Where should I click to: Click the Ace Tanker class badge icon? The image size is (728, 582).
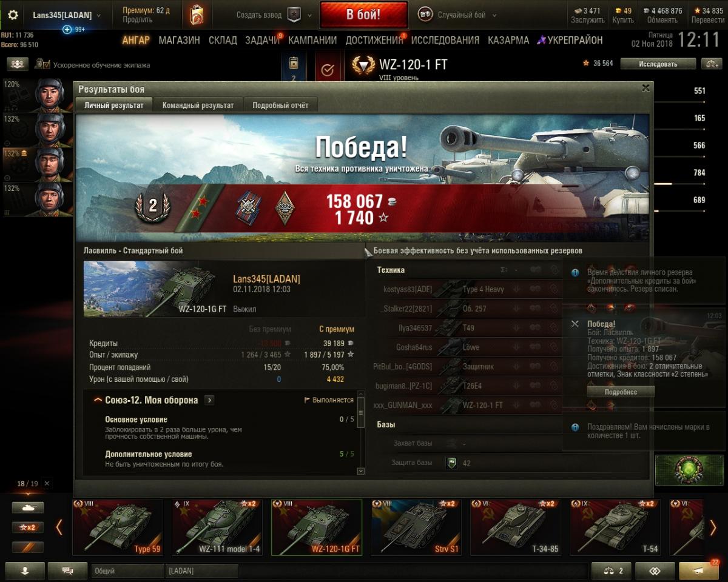(285, 209)
